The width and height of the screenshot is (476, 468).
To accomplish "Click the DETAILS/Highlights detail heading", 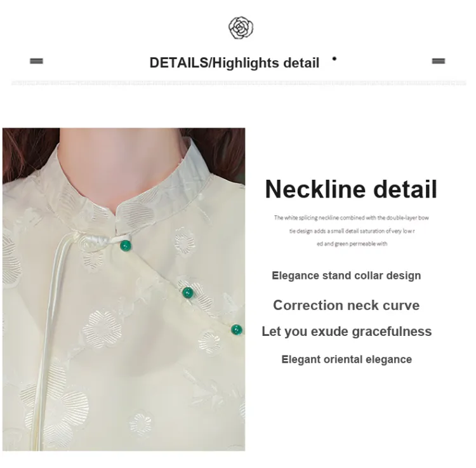I will pos(234,63).
